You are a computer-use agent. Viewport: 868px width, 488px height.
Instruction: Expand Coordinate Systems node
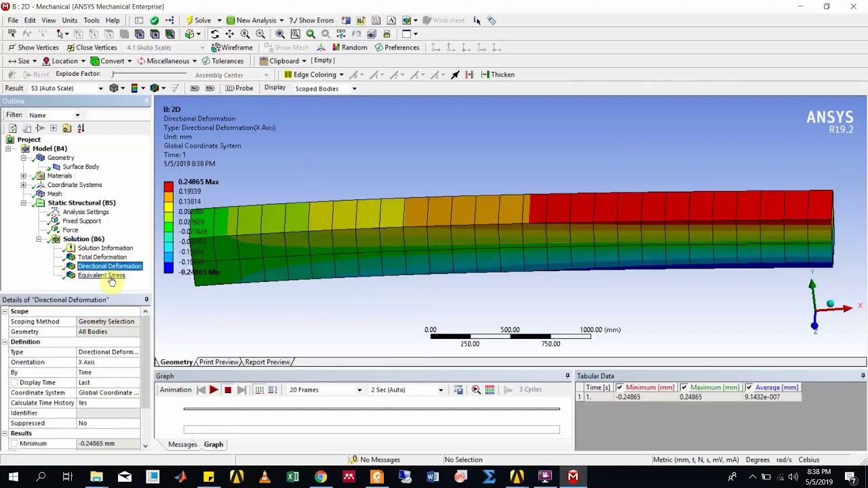tap(23, 185)
